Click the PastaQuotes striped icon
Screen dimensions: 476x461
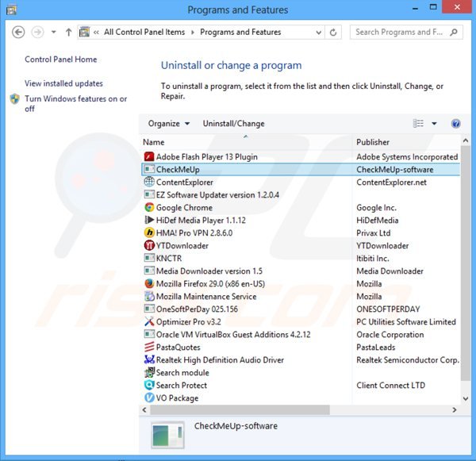(x=149, y=347)
